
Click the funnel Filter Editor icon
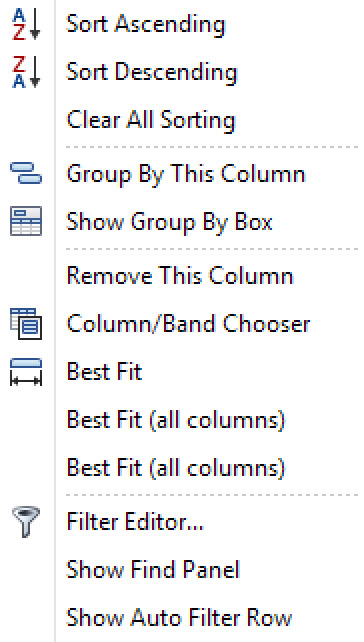coord(26,522)
